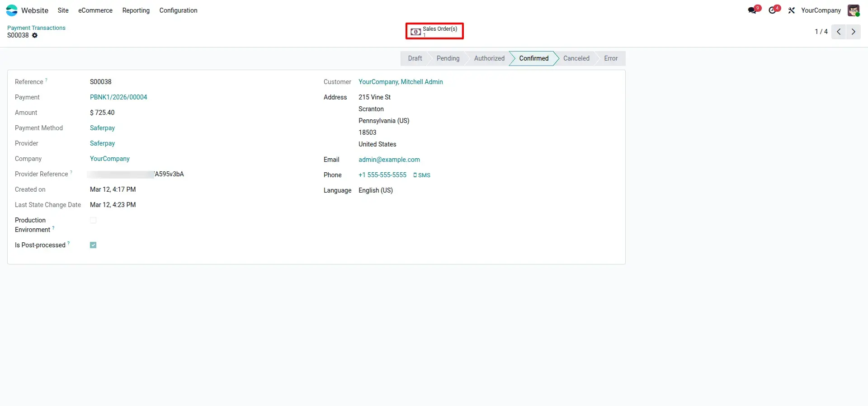Click phone number +1 555-555-5555
This screenshot has height=406, width=868.
tap(382, 175)
